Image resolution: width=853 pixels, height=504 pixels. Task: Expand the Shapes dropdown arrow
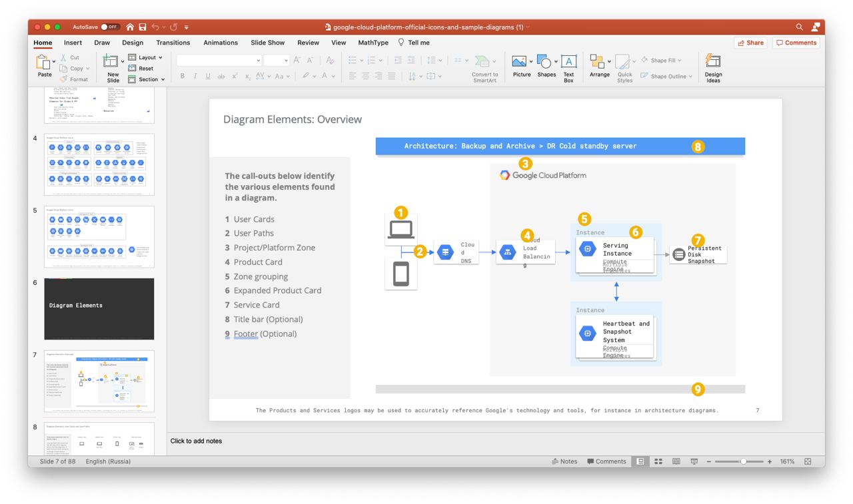pyautogui.click(x=556, y=62)
